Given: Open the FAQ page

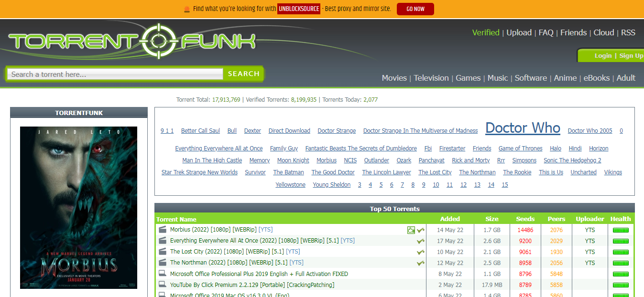Looking at the screenshot, I should pyautogui.click(x=546, y=32).
